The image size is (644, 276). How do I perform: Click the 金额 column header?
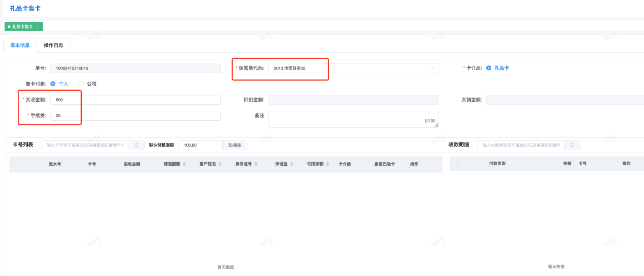(x=567, y=163)
